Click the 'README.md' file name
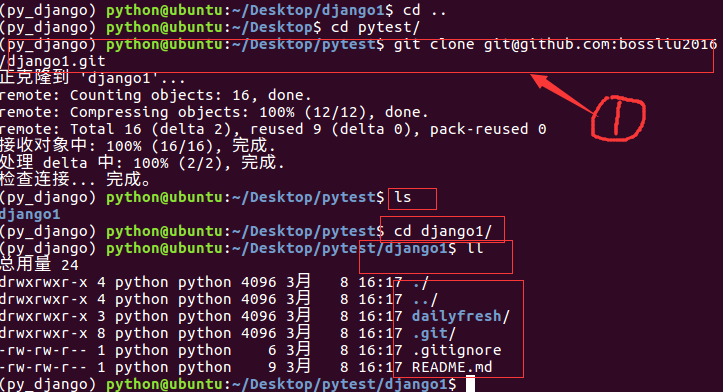The height and width of the screenshot is (392, 723). pyautogui.click(x=452, y=367)
